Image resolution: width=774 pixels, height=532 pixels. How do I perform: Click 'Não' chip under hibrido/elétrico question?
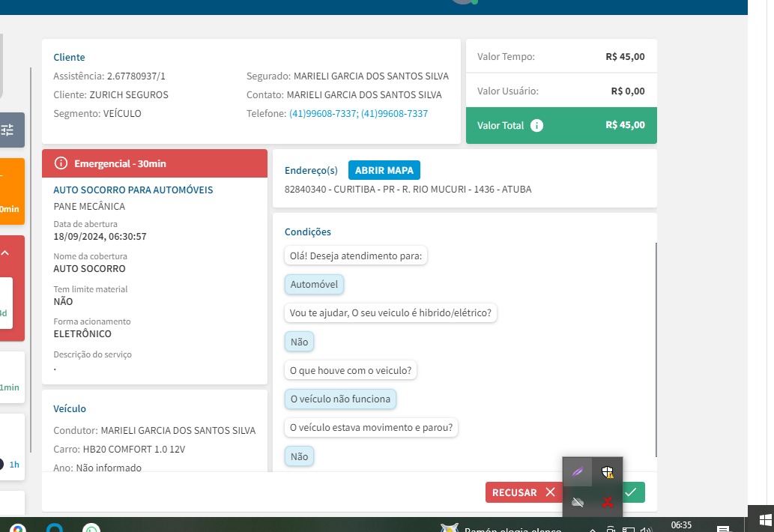299,342
